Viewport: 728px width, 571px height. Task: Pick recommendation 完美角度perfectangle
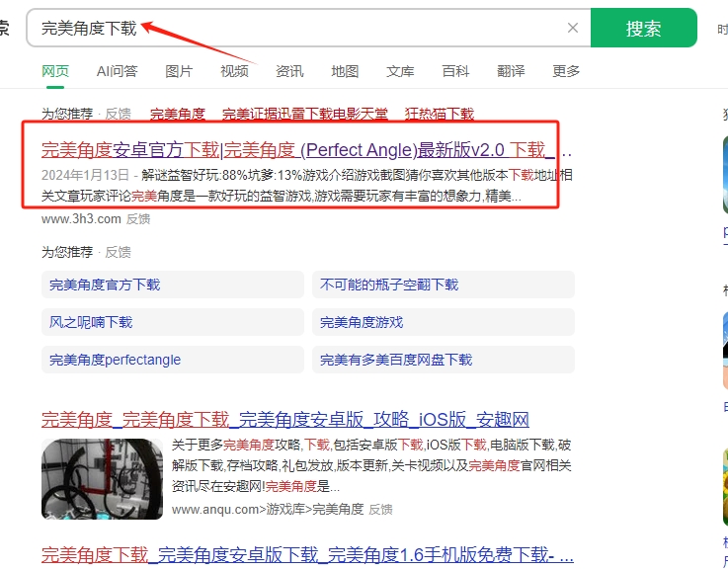173,360
